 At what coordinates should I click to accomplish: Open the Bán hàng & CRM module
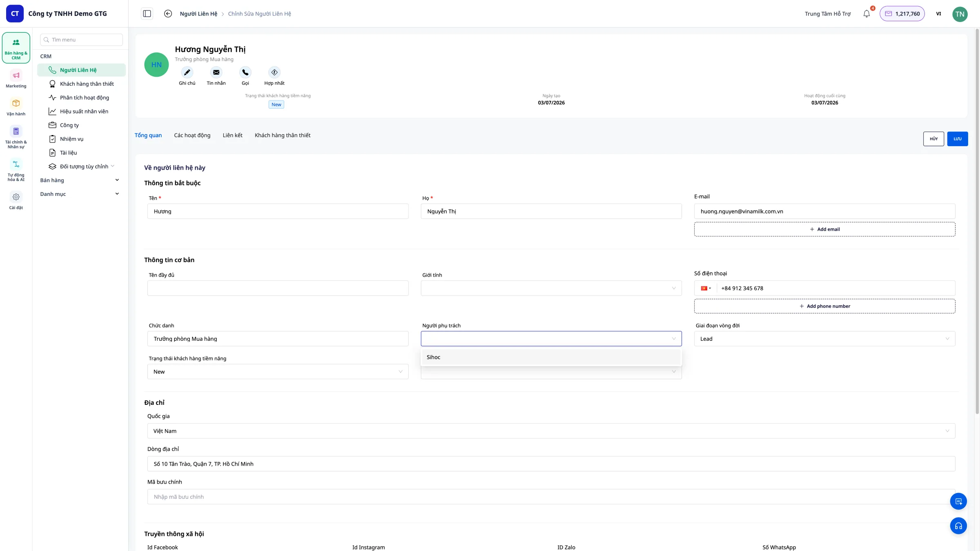point(16,48)
